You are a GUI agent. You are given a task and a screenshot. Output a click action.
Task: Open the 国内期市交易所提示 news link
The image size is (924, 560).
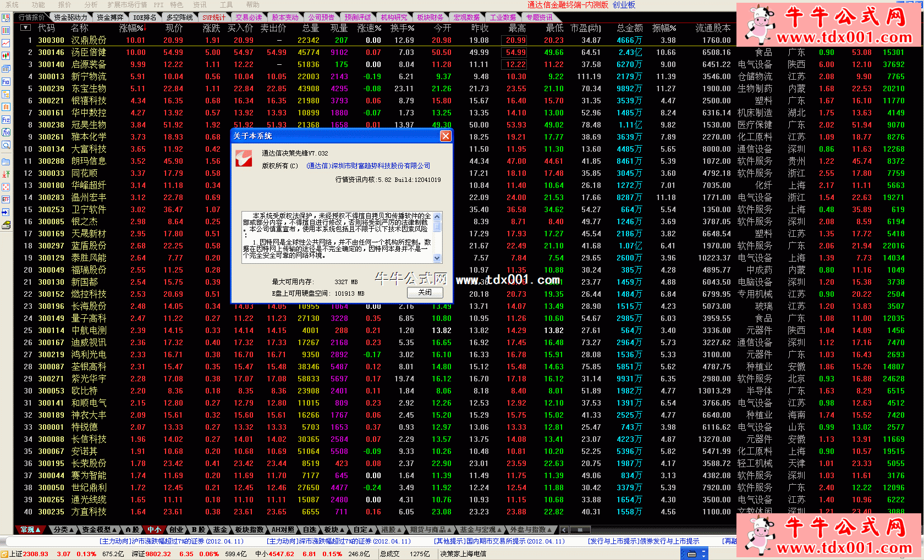click(x=499, y=541)
